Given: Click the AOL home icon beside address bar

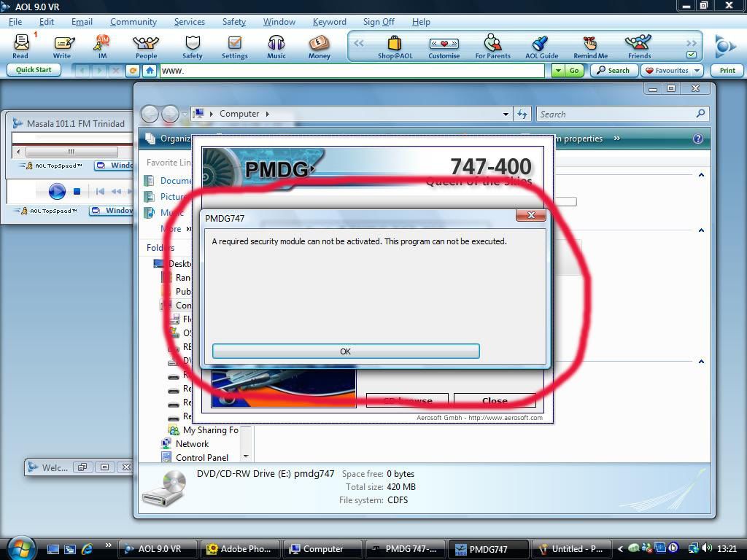Looking at the screenshot, I should click(x=150, y=71).
